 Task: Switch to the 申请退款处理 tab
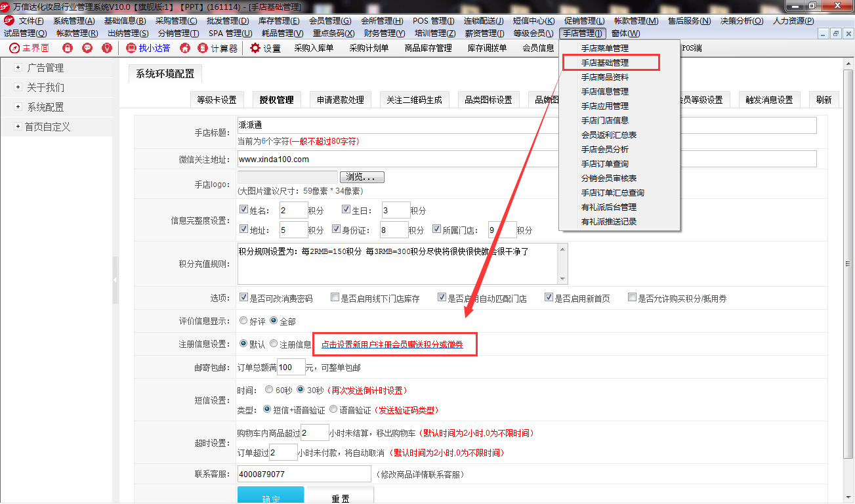pyautogui.click(x=340, y=100)
